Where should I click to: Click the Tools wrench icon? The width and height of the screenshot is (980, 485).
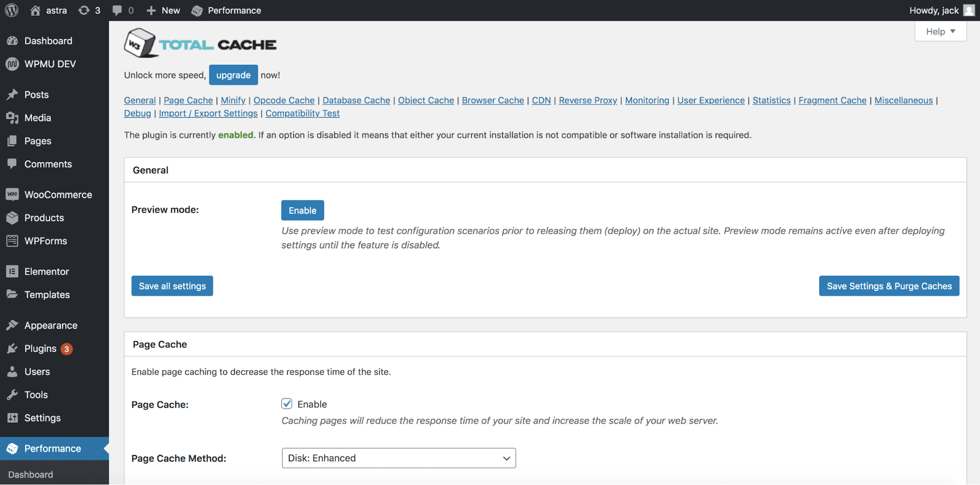coord(12,394)
